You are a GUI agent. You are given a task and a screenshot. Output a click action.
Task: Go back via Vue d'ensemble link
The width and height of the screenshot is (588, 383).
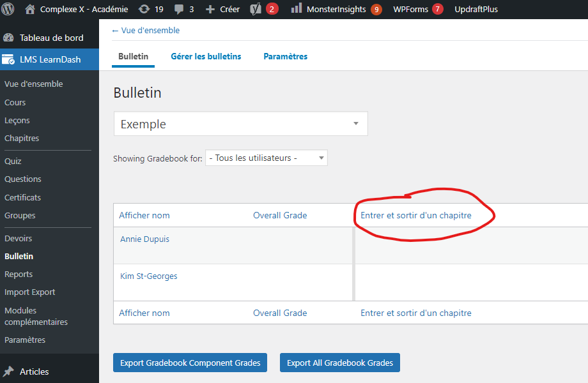point(146,30)
